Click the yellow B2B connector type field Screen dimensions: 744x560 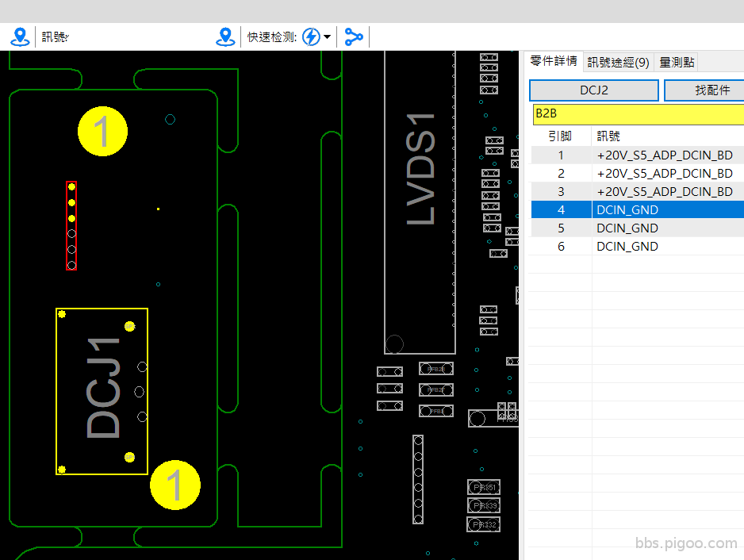click(635, 113)
